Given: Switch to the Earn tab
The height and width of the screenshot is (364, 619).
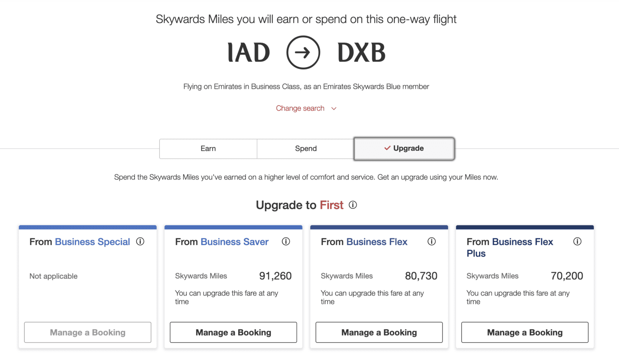Looking at the screenshot, I should (208, 149).
